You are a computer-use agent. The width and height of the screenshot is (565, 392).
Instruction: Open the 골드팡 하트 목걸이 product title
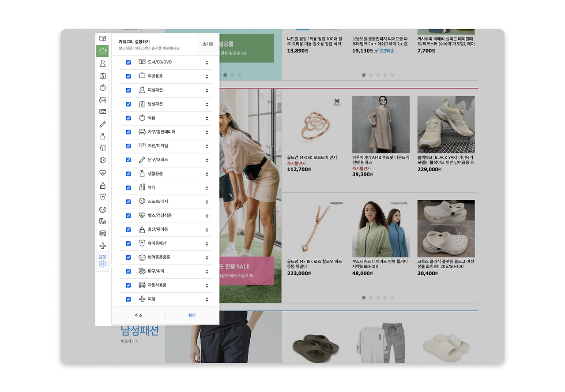pyautogui.click(x=314, y=264)
